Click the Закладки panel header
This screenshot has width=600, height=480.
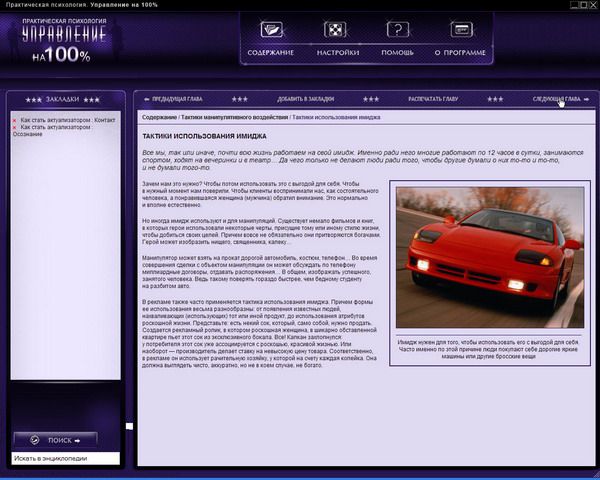[63, 100]
